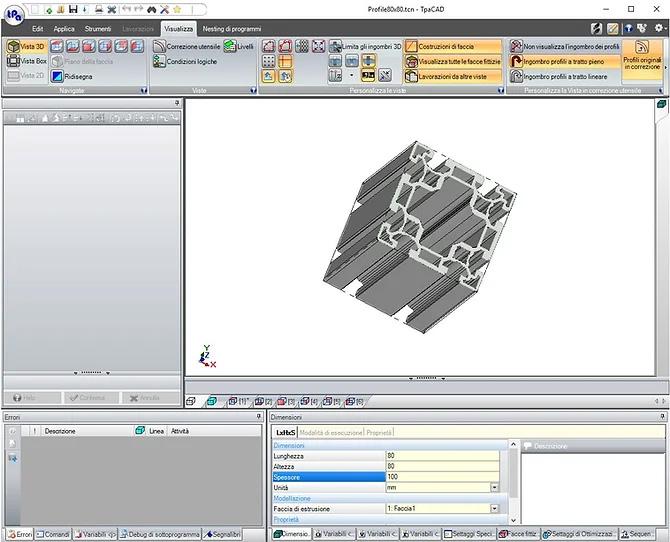Open Correzione utensile tool correction
The image size is (670, 542).
[187, 46]
